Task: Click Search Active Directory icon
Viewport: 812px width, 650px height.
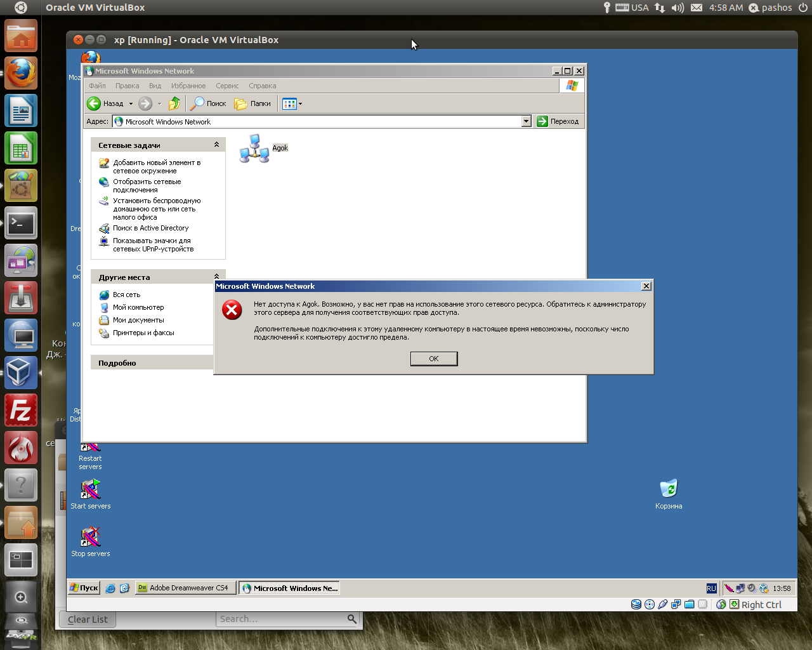Action: pos(104,229)
